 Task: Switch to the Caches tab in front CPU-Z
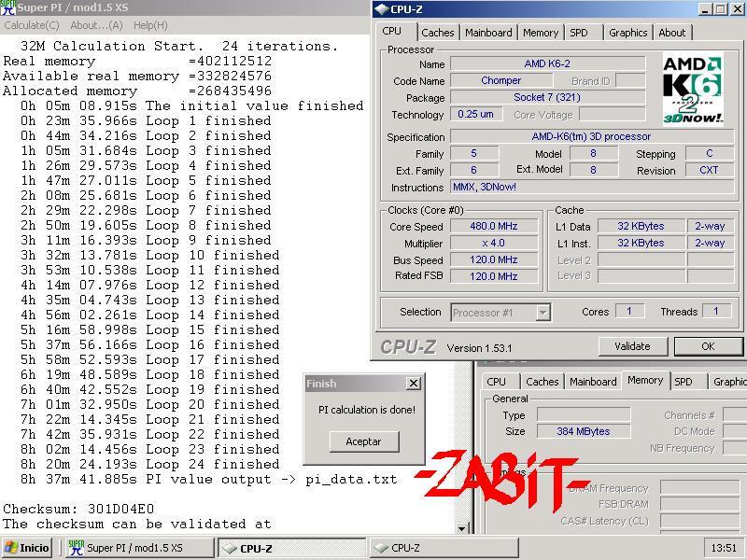pyautogui.click(x=437, y=33)
